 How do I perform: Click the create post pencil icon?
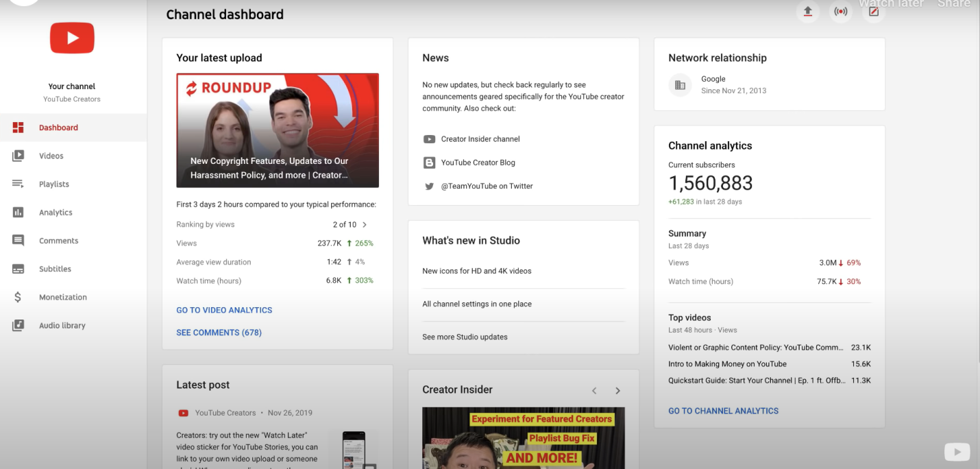873,12
